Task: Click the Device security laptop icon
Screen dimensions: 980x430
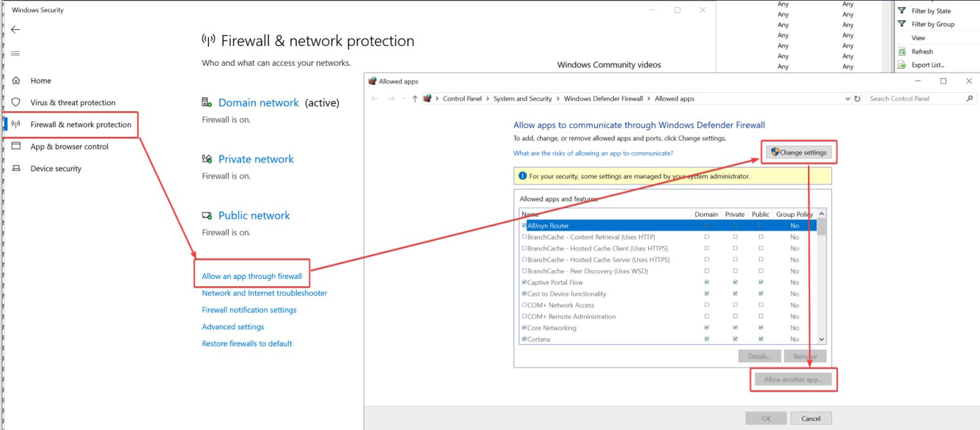Action: pyautogui.click(x=16, y=168)
